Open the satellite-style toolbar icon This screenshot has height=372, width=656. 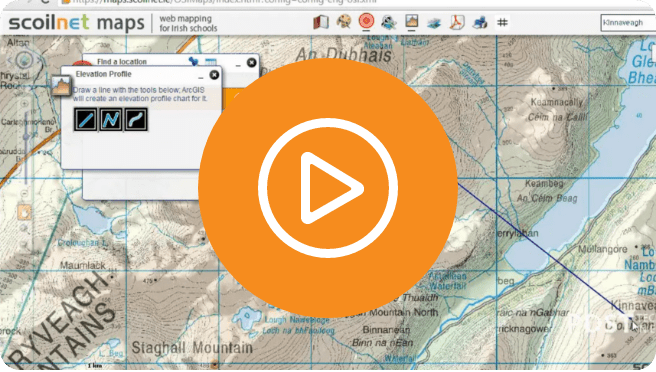pos(389,22)
